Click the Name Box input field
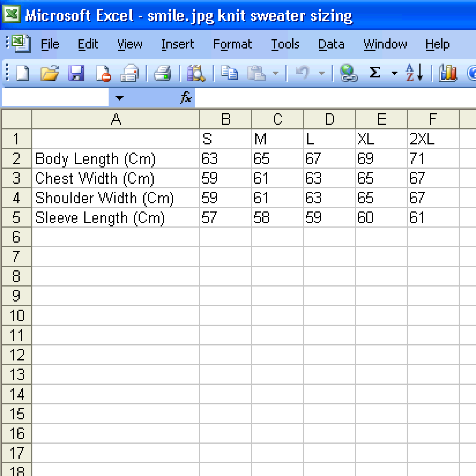476x476 pixels. click(x=55, y=98)
